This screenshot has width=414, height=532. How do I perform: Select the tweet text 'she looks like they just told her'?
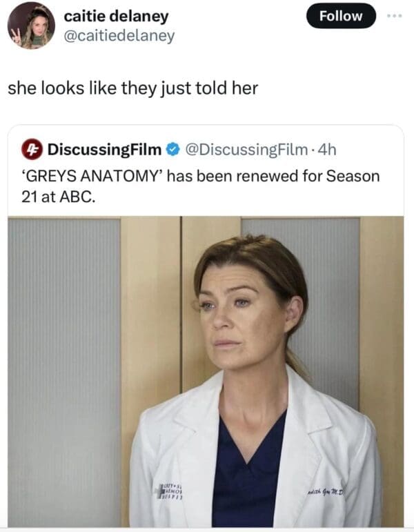132,88
